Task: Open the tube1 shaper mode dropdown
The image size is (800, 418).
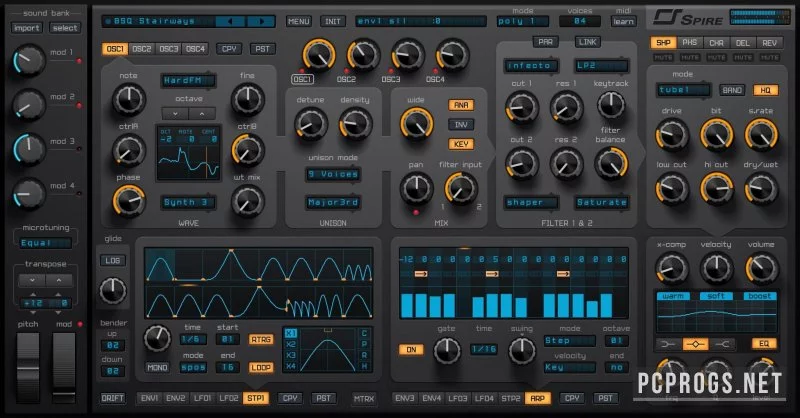Action: pyautogui.click(x=683, y=90)
